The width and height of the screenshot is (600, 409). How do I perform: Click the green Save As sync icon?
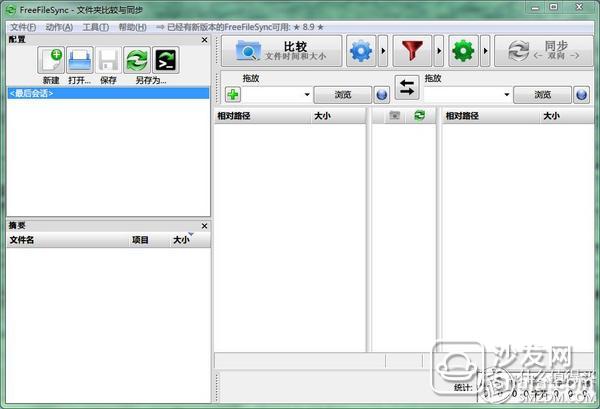(x=137, y=60)
